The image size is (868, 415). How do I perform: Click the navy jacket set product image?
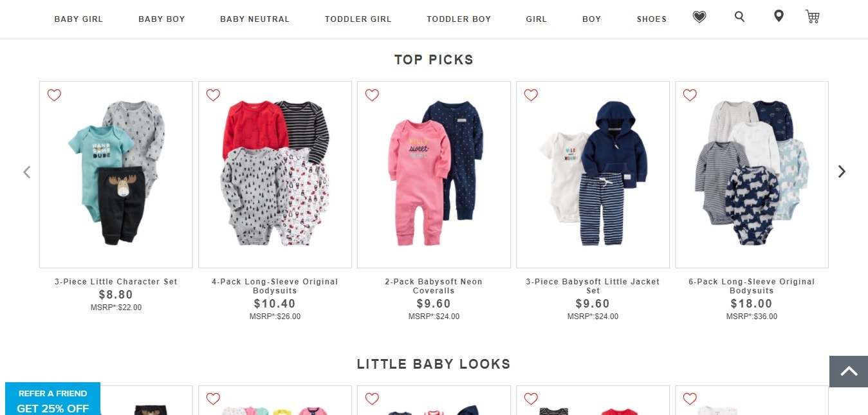(593, 174)
